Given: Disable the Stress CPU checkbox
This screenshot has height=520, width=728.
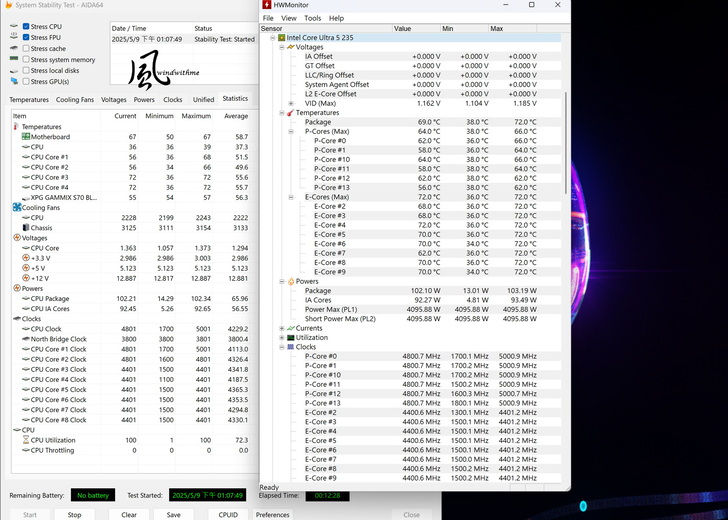Looking at the screenshot, I should 26,27.
